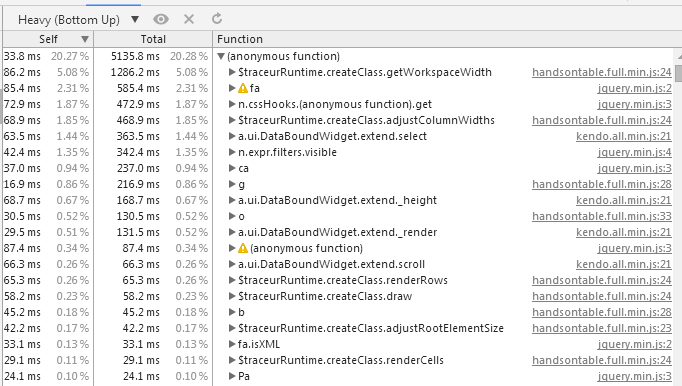Select the $traceurRuntime.createClass.getWorkspaceWidth function name
Viewport: 682px width, 386px height.
coord(365,72)
